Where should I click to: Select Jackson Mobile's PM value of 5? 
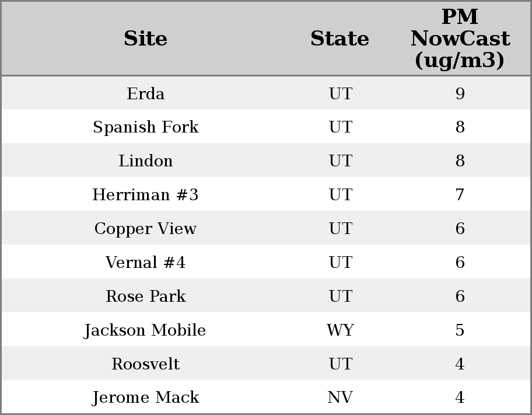coord(460,330)
